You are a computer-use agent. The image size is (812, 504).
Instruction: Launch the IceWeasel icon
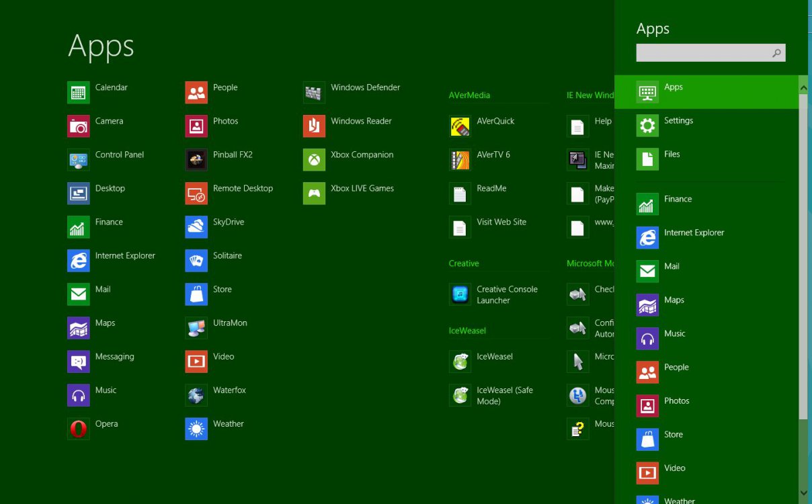click(460, 361)
